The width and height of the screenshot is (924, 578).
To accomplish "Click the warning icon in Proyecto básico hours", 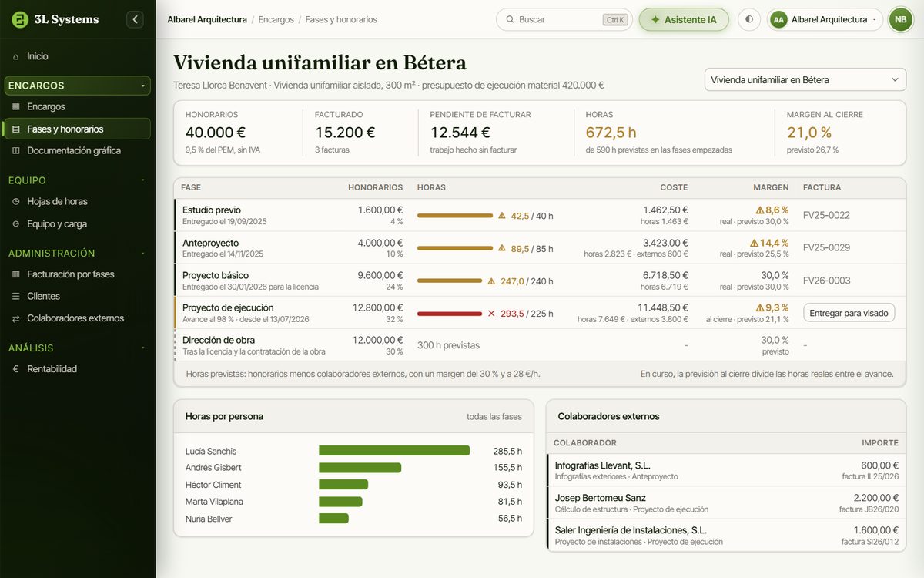I will coord(491,281).
